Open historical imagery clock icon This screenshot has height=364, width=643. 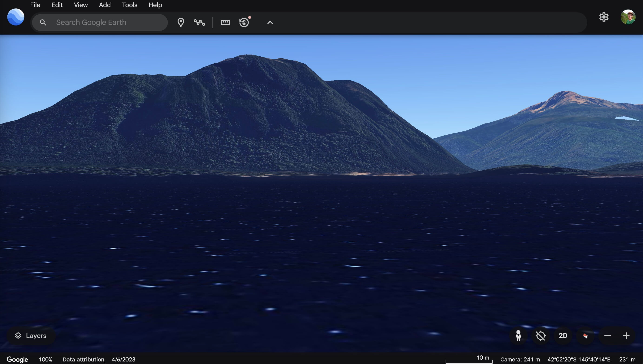[x=244, y=23]
